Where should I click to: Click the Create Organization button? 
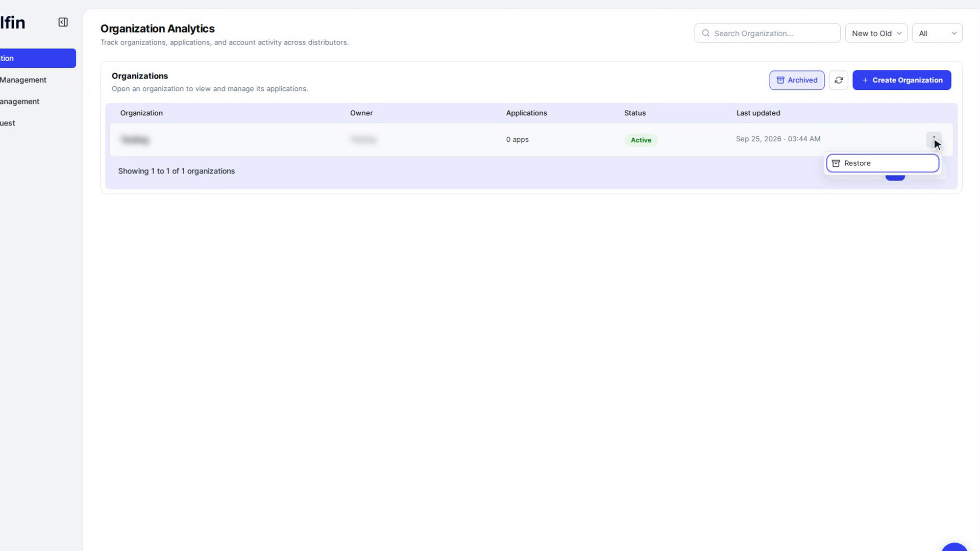[901, 80]
